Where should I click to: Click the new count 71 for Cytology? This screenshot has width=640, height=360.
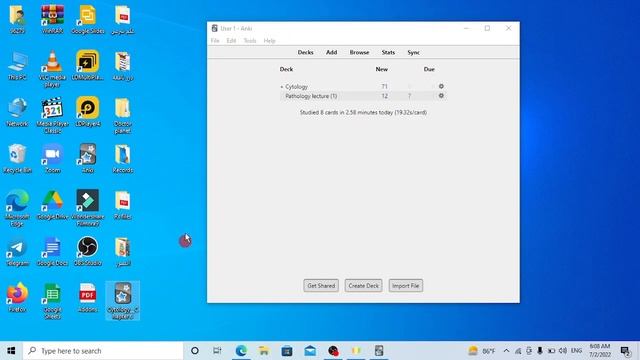pyautogui.click(x=384, y=87)
